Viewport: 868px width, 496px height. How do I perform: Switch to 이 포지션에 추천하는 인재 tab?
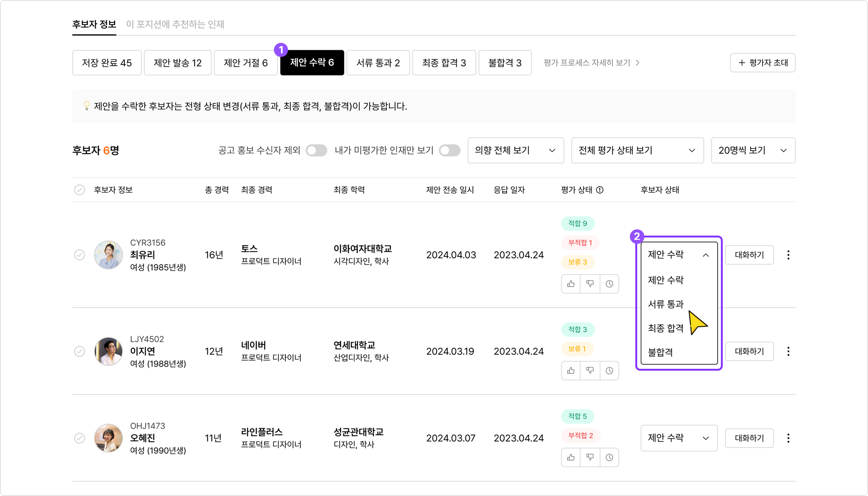(x=175, y=24)
